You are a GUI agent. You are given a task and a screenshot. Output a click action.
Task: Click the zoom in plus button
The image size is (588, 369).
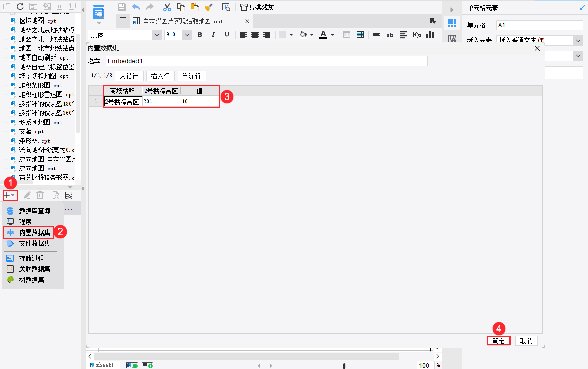(x=410, y=365)
